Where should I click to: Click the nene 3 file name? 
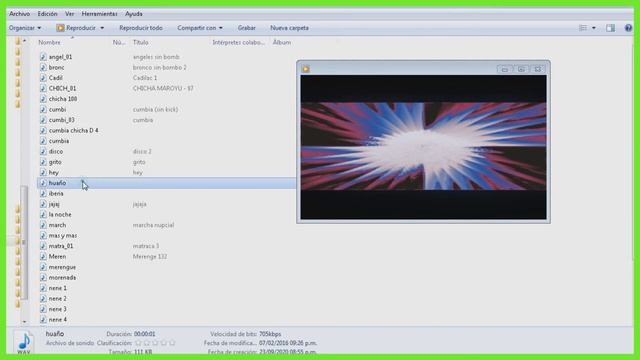pyautogui.click(x=58, y=309)
